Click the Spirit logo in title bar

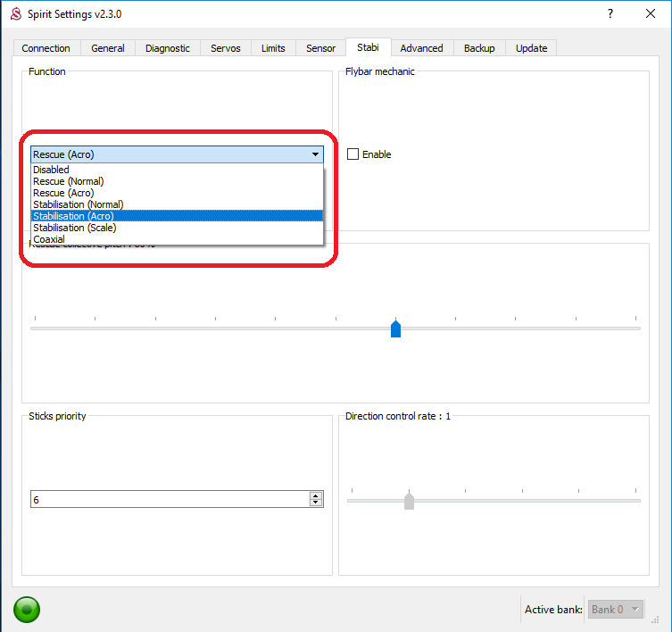click(13, 14)
